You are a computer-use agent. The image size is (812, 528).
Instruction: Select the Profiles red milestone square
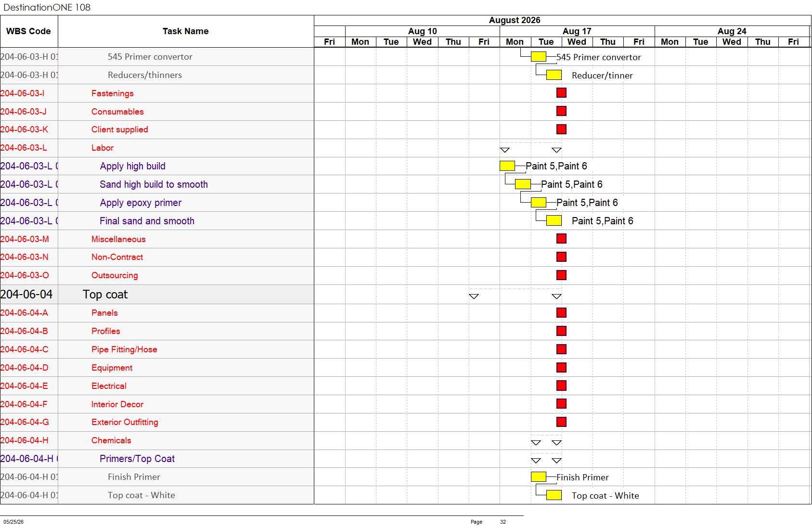[x=561, y=331]
